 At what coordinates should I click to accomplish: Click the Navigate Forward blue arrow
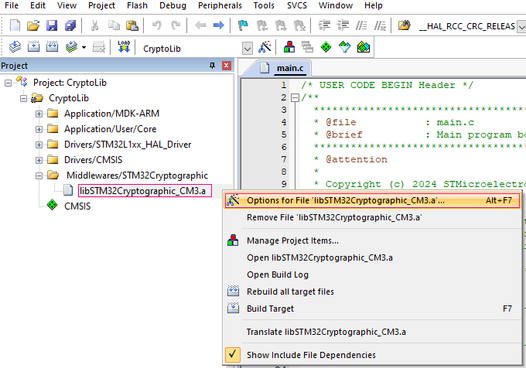pyautogui.click(x=218, y=25)
